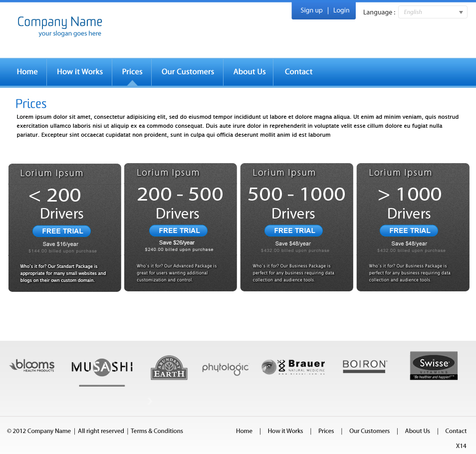This screenshot has height=454, width=476.
Task: Click the Standart Package description text
Action: click(x=63, y=273)
